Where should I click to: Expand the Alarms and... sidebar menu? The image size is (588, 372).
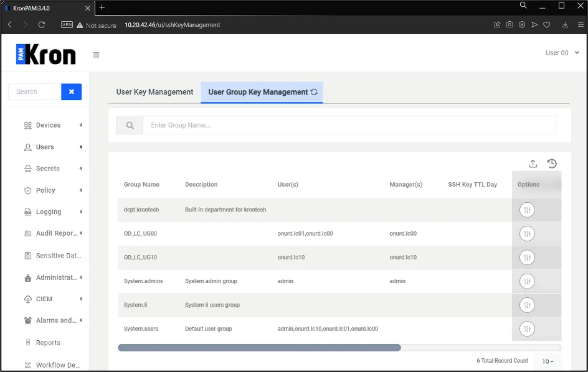point(52,320)
